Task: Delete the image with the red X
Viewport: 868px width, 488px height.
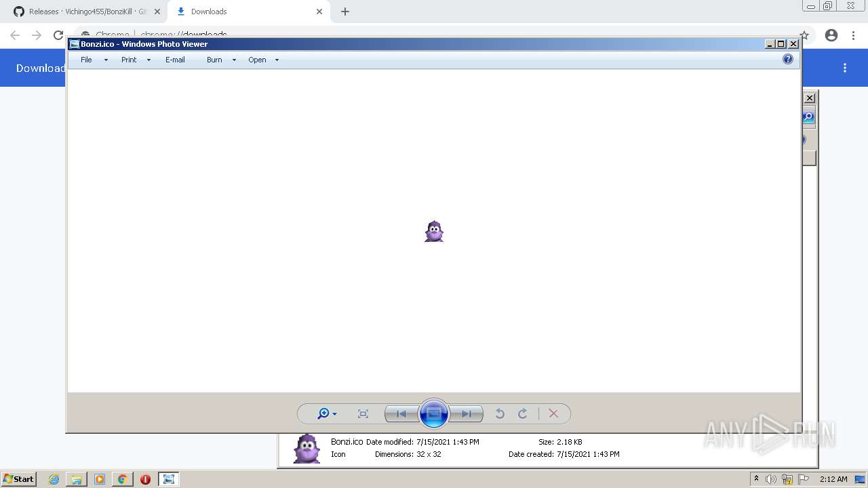Action: pos(553,413)
